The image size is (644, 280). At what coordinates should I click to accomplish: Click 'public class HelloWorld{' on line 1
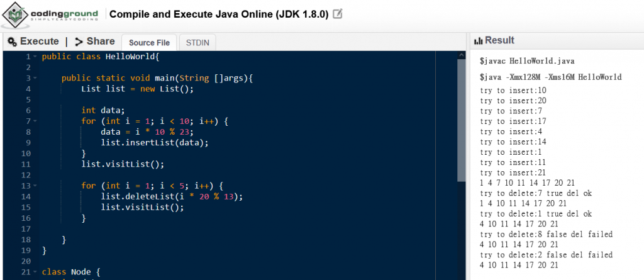(100, 57)
